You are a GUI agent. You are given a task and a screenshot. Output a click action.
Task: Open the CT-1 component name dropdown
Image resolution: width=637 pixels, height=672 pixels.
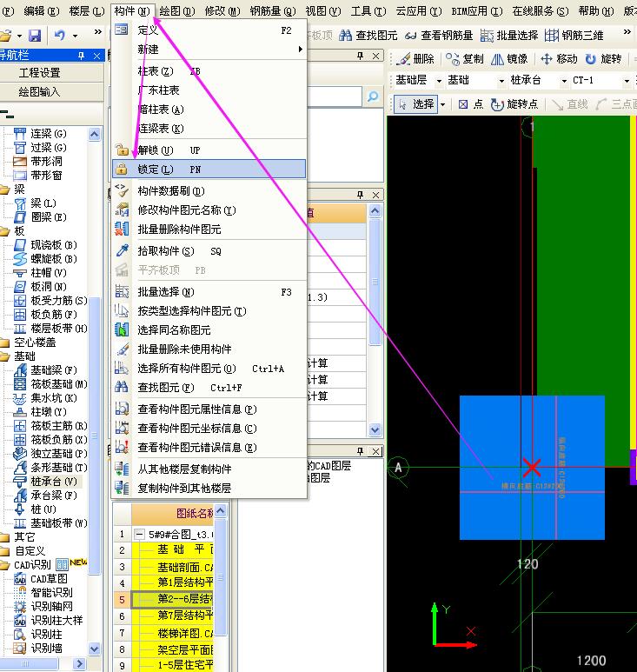point(627,81)
